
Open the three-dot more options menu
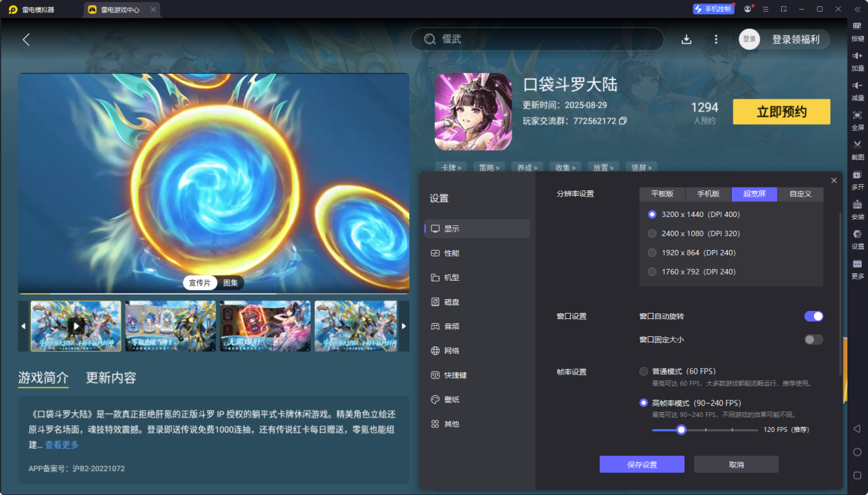point(716,40)
